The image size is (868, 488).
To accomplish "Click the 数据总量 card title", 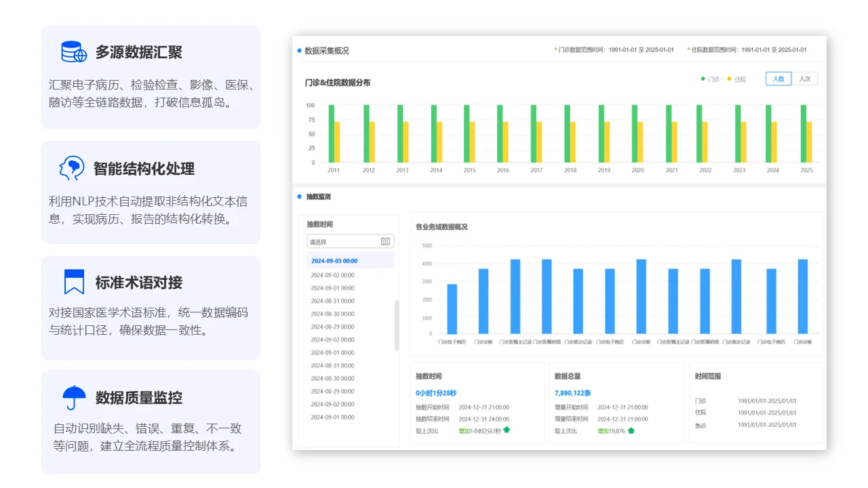I will (x=568, y=376).
